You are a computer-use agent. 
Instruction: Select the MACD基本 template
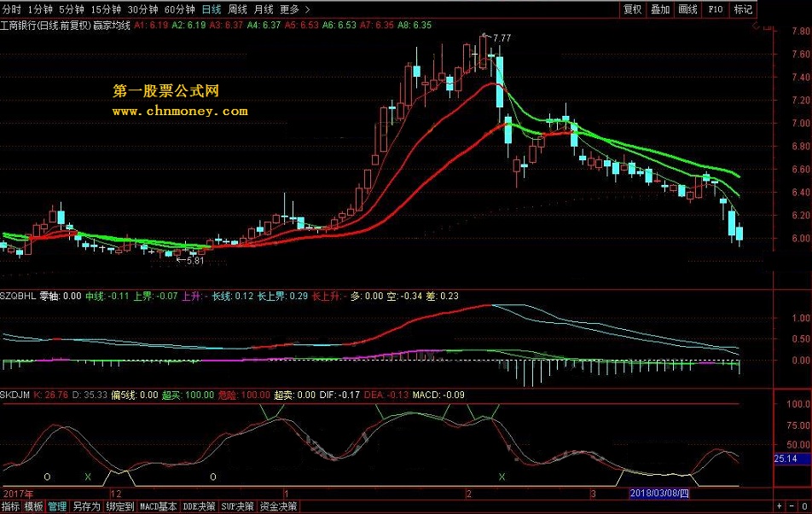[x=159, y=506]
